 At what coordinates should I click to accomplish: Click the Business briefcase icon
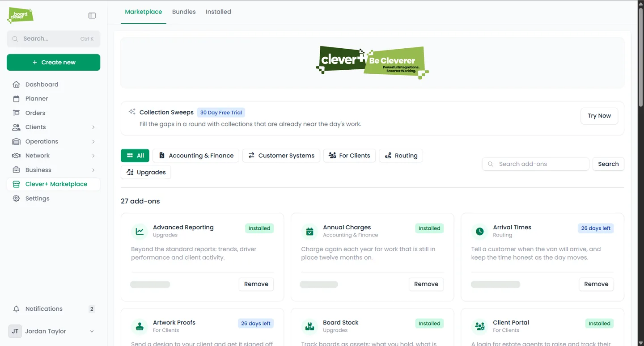(x=16, y=170)
